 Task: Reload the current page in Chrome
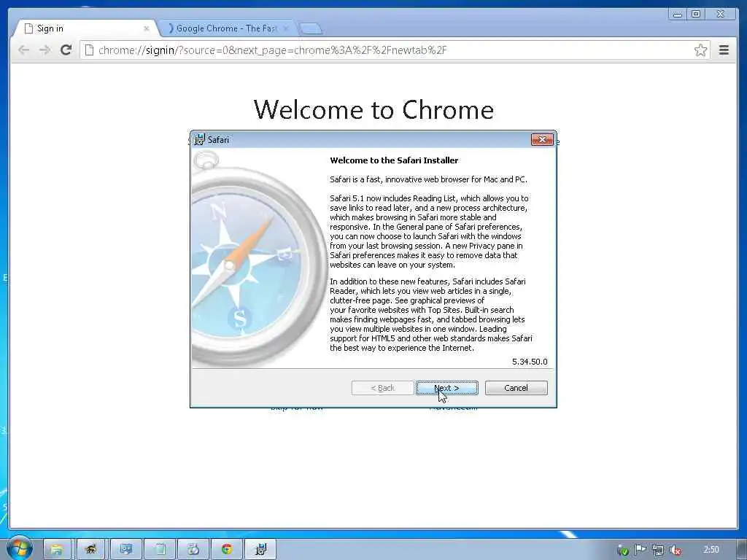(66, 50)
